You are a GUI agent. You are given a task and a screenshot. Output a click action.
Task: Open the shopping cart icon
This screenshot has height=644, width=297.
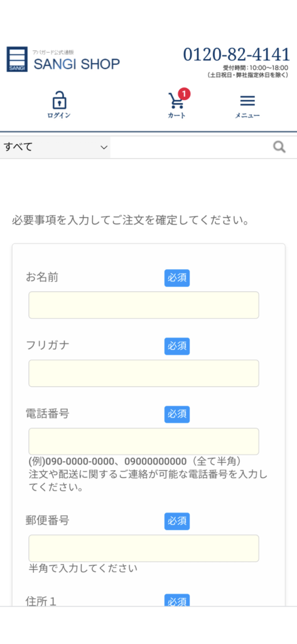(x=176, y=101)
